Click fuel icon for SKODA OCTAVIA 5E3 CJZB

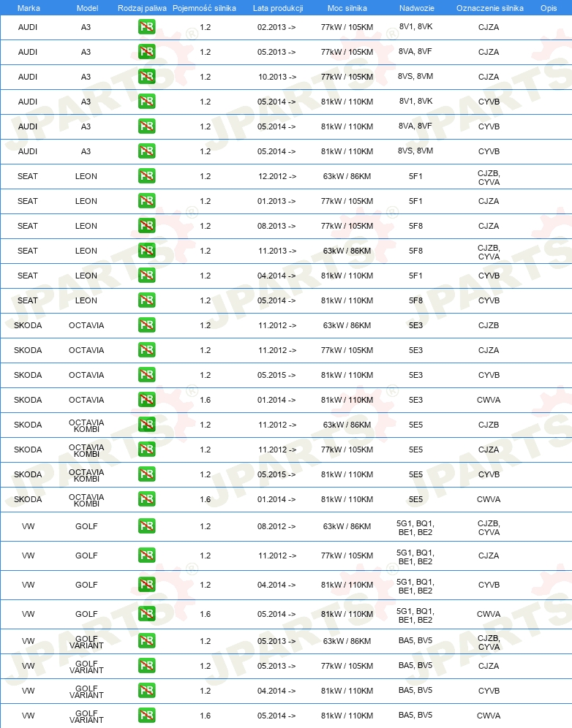pyautogui.click(x=146, y=325)
